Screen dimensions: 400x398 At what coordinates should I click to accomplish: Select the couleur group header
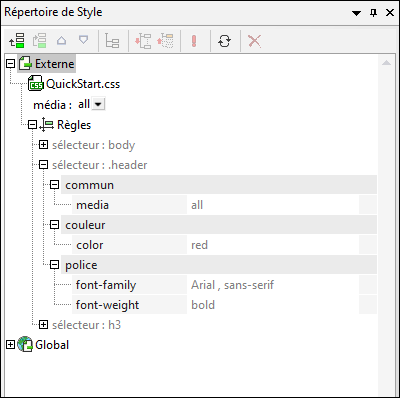coord(219,225)
